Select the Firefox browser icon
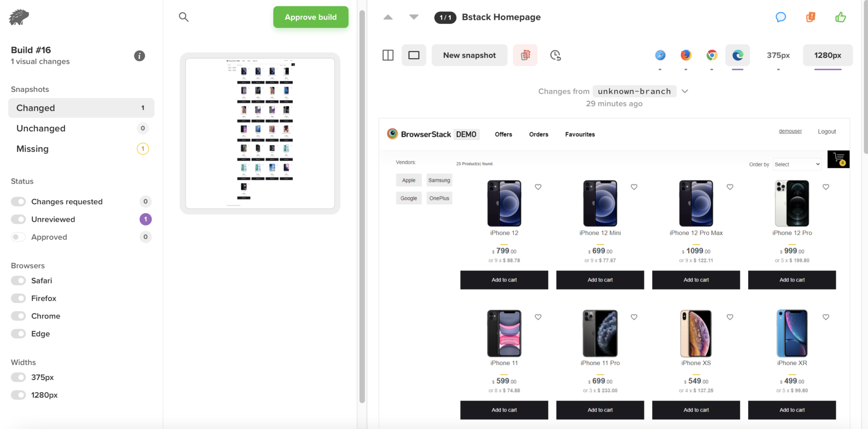Screen dimensions: 868x429 [x=686, y=55]
